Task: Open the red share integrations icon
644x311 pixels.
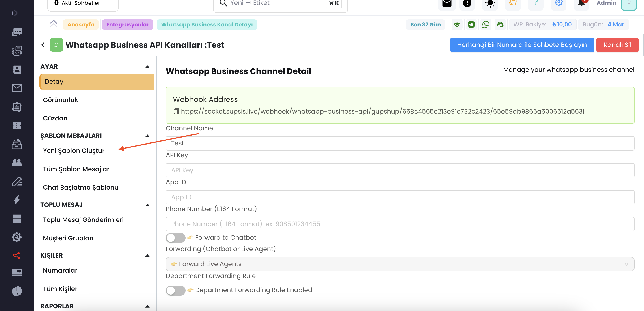Action: [x=17, y=255]
